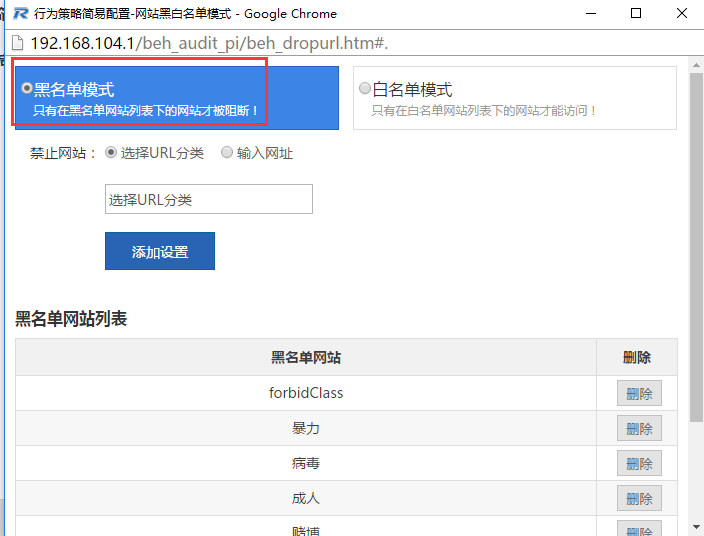Click the scrollbar down arrow
This screenshot has height=536, width=704.
click(695, 526)
